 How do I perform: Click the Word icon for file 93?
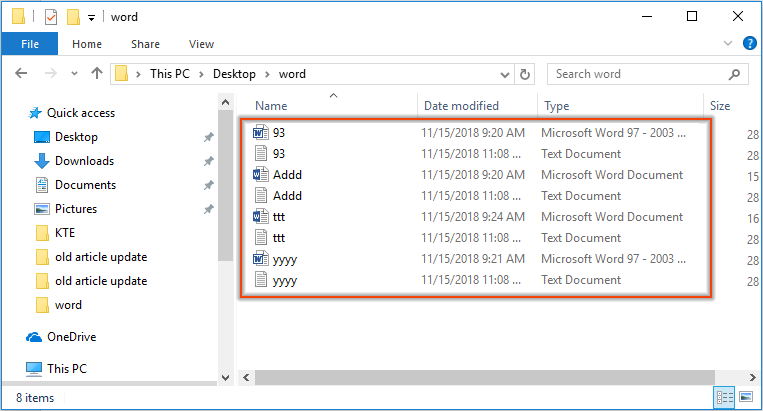(261, 133)
